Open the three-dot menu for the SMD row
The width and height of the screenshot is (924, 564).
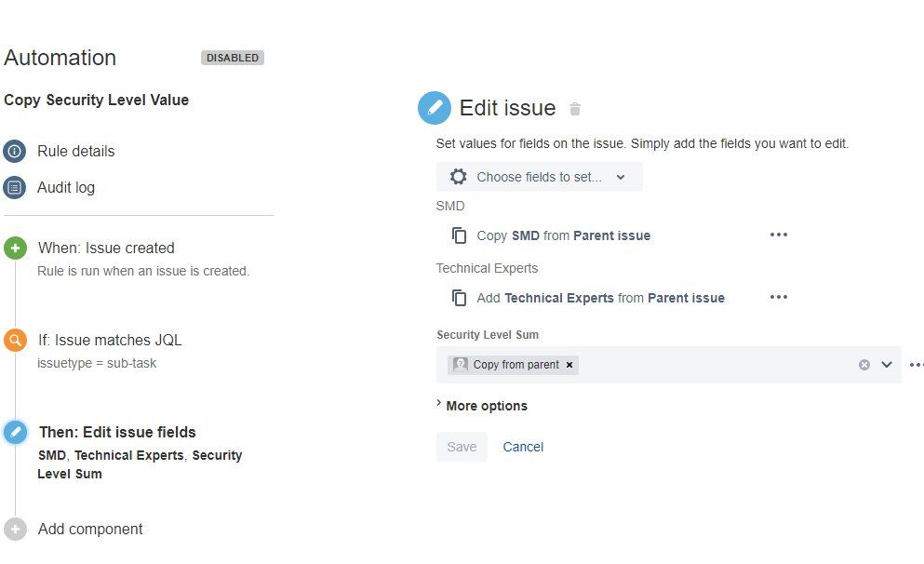(x=779, y=235)
